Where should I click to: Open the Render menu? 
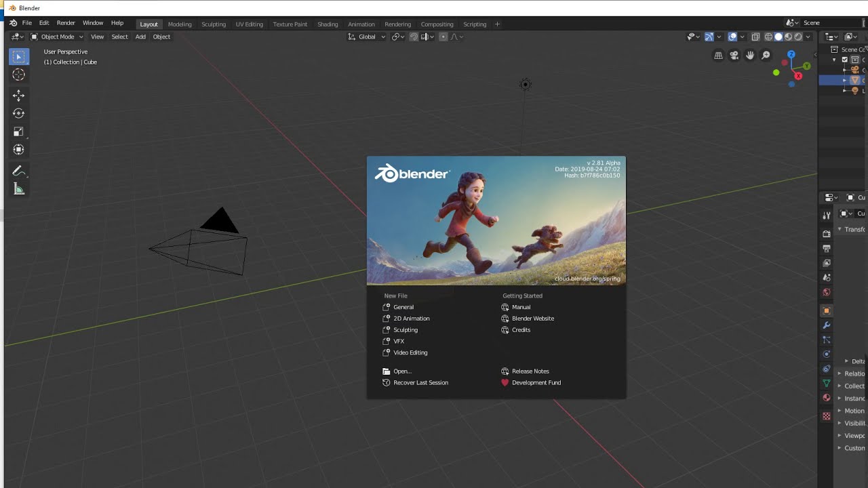pos(66,23)
